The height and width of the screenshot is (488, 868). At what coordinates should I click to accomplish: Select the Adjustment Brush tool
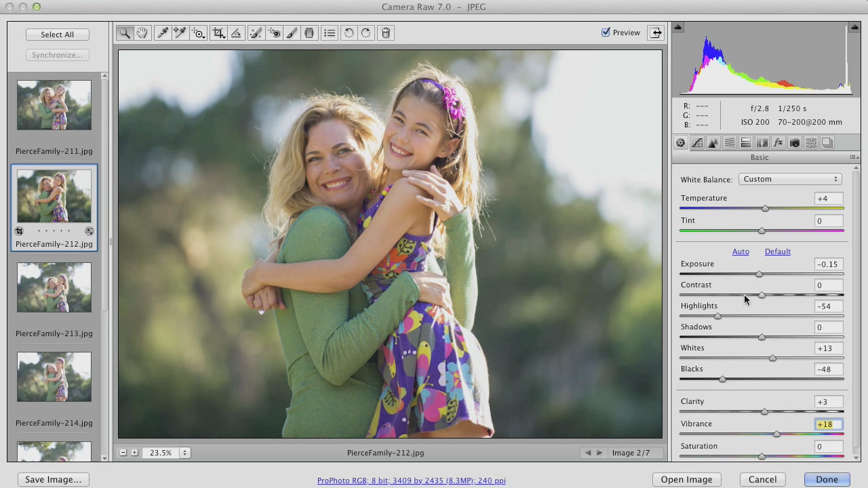(292, 33)
